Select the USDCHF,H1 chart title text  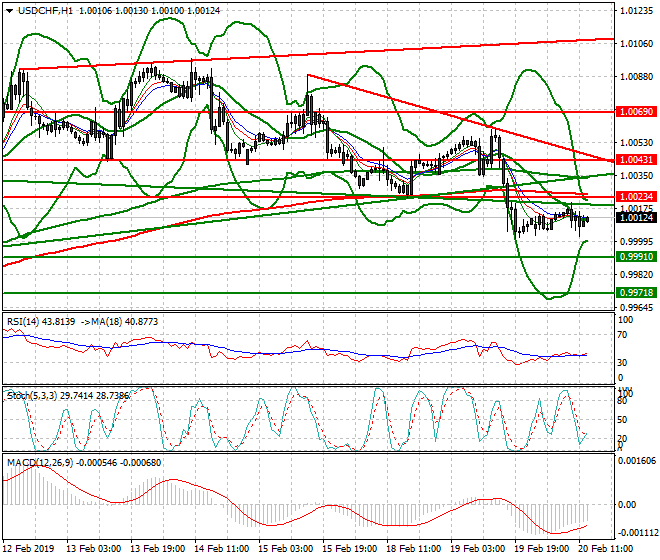pyautogui.click(x=46, y=11)
